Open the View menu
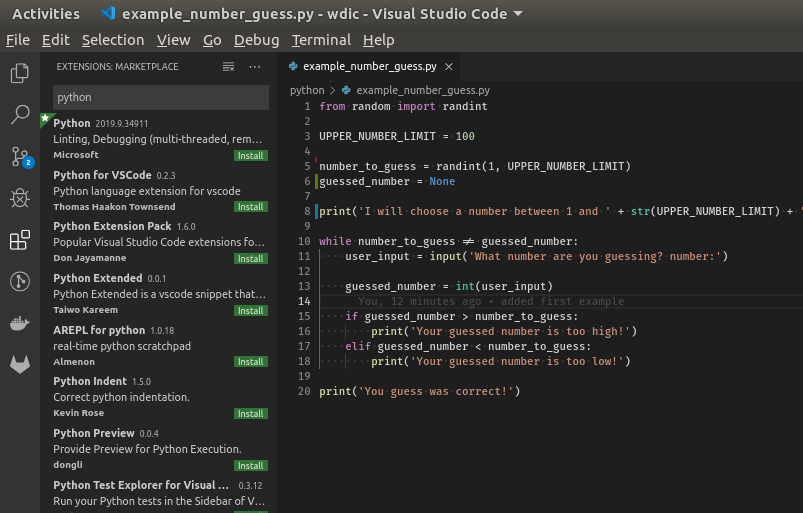The width and height of the screenshot is (803, 513). coord(173,40)
